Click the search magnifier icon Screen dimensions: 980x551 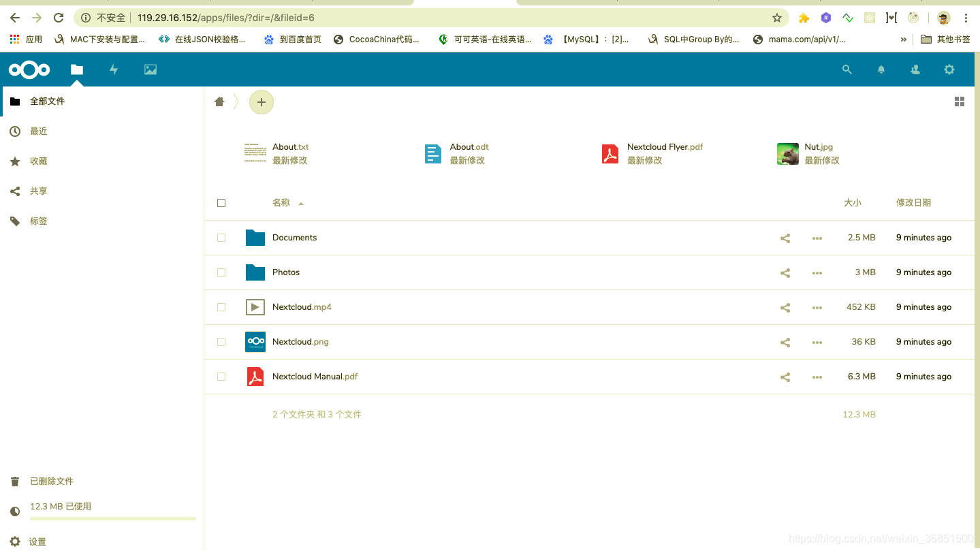click(x=847, y=69)
